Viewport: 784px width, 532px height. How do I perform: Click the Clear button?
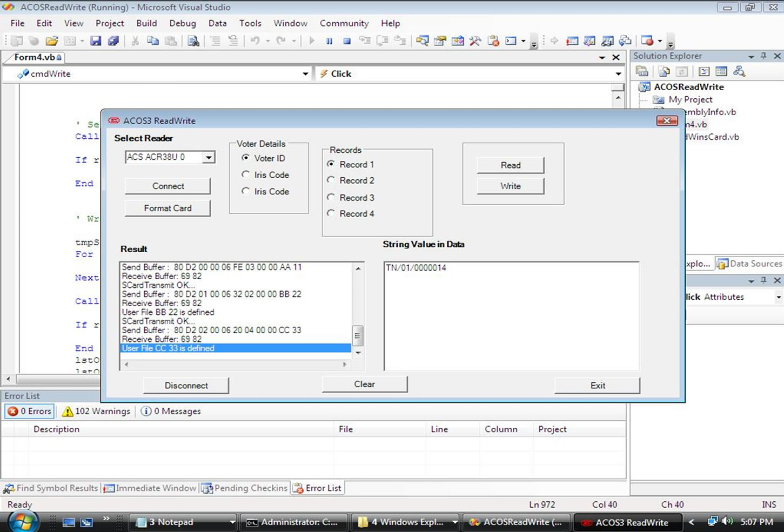coord(365,384)
